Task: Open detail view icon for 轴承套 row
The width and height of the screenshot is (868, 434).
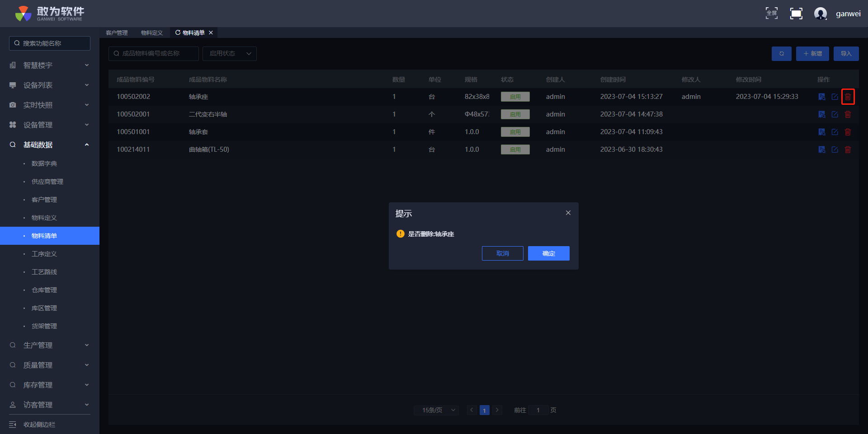Action: 821,132
